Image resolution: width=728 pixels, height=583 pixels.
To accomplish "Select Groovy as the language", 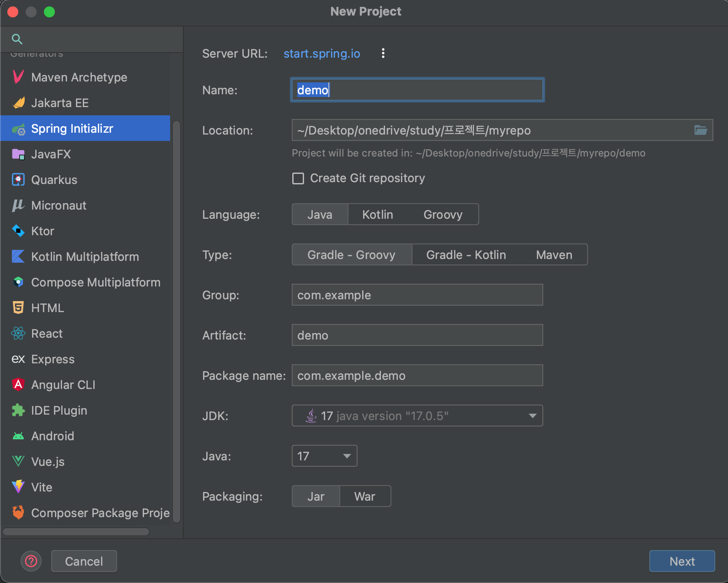I will click(443, 215).
